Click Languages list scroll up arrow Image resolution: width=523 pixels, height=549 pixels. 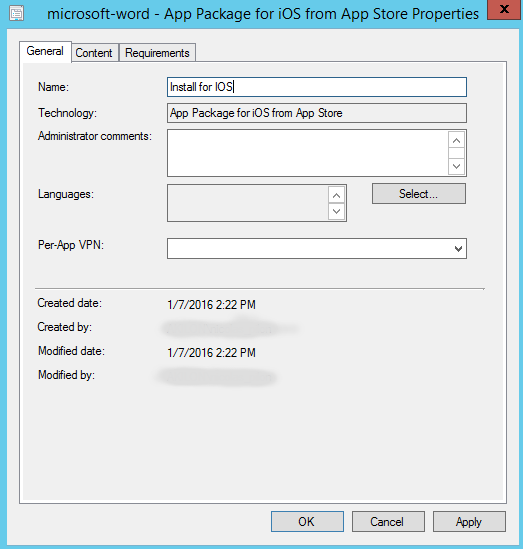(x=336, y=195)
